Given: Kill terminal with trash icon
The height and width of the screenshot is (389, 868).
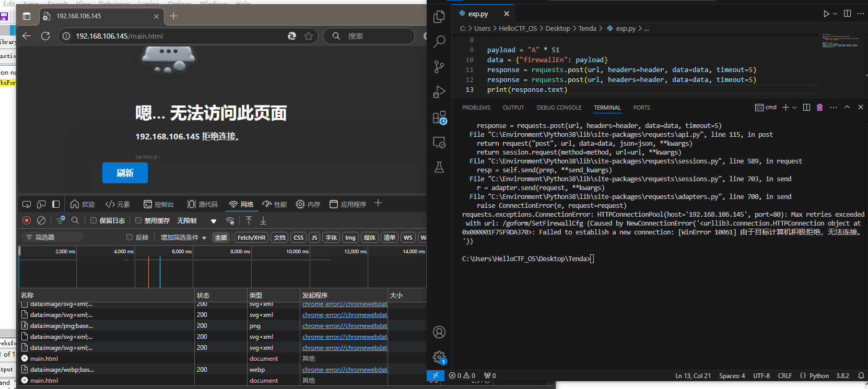Looking at the screenshot, I should tap(819, 108).
